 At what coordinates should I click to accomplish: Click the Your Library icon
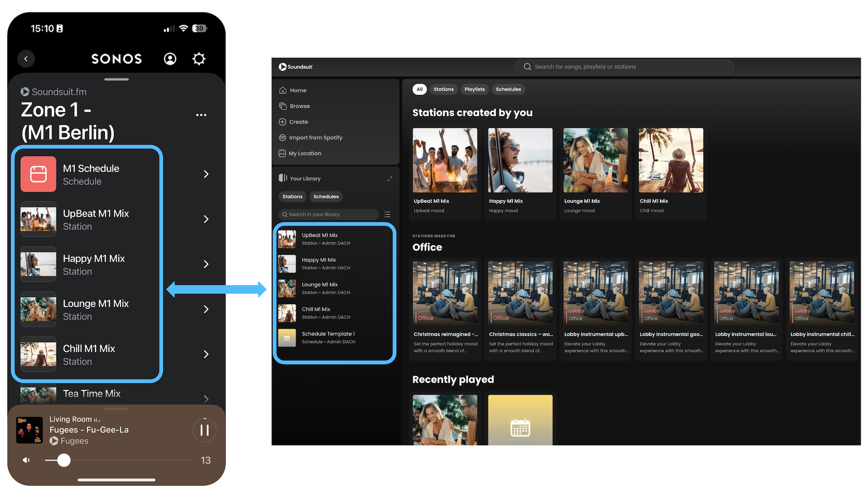(283, 178)
